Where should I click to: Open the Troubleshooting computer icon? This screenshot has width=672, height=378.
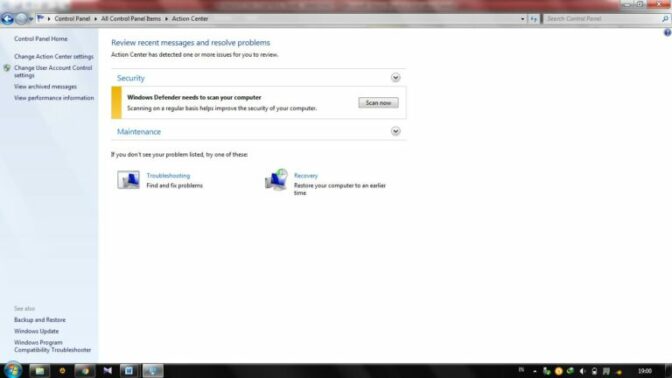pyautogui.click(x=128, y=180)
